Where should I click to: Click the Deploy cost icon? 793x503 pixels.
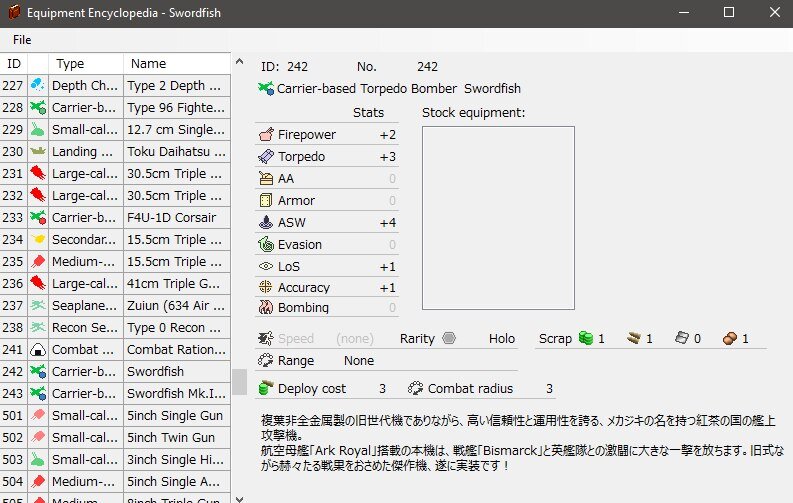click(x=266, y=388)
